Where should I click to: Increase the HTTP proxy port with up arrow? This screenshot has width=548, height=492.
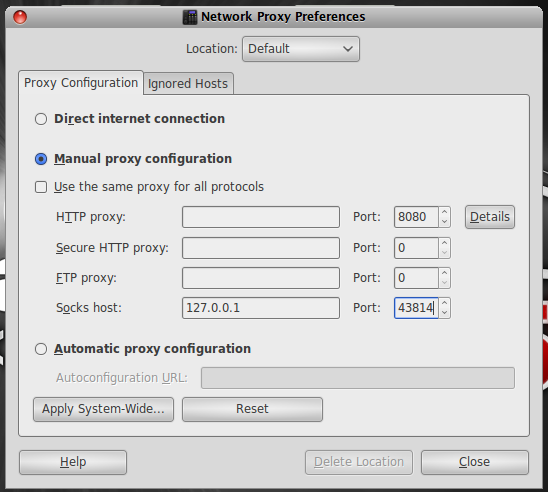444,212
